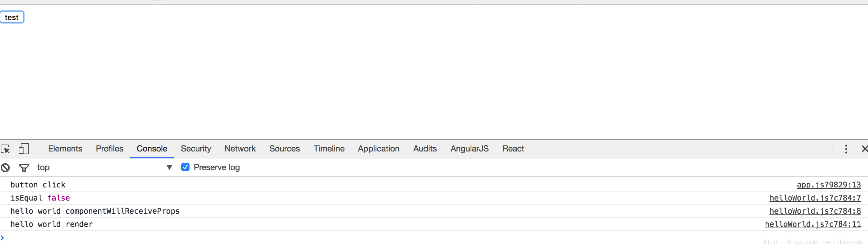Open the Network tab
This screenshot has height=249, width=868.
pos(240,149)
